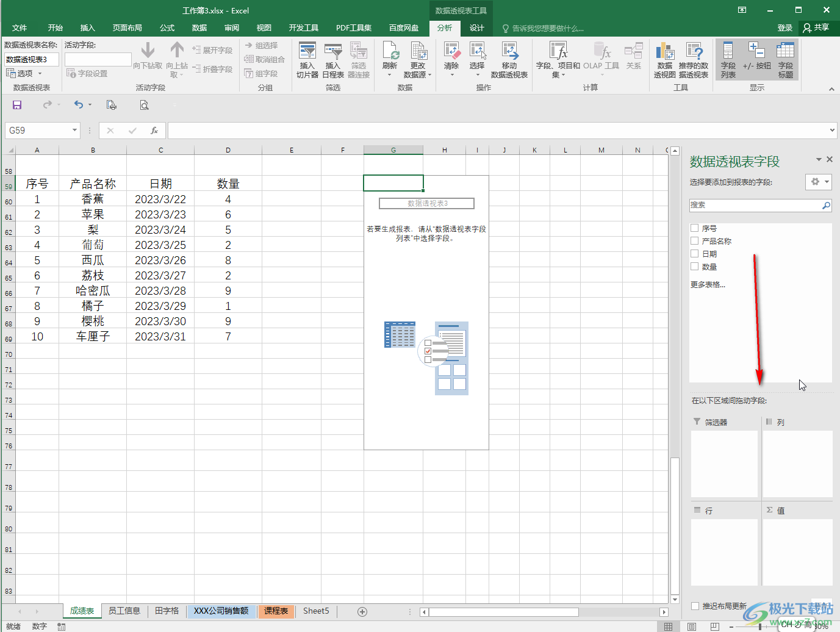
Task: Collapse the ribbon arrow
Action: 831,89
